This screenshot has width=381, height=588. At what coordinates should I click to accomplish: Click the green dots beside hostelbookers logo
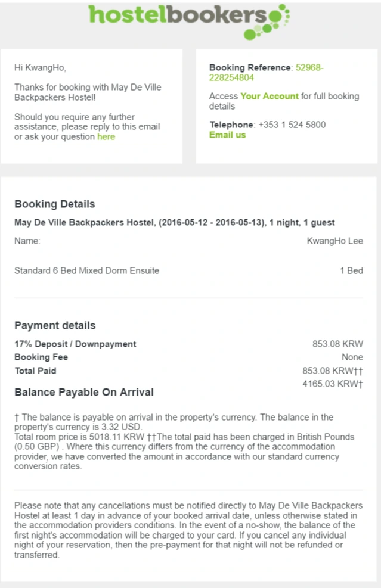click(267, 24)
